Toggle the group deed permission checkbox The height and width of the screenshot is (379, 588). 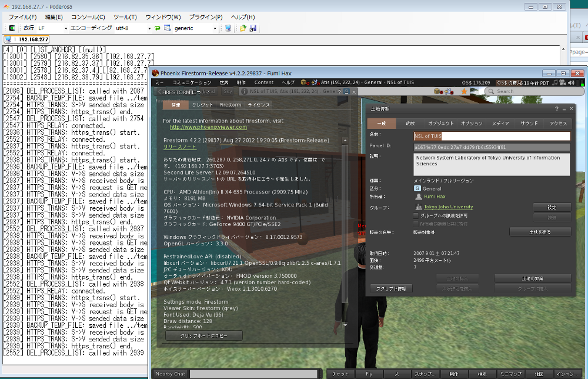tap(416, 216)
